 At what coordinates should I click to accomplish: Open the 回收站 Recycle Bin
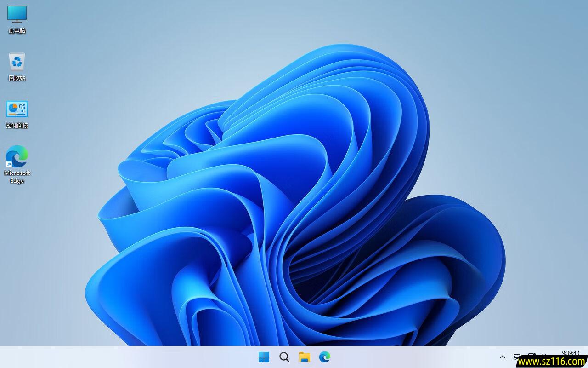click(x=17, y=66)
